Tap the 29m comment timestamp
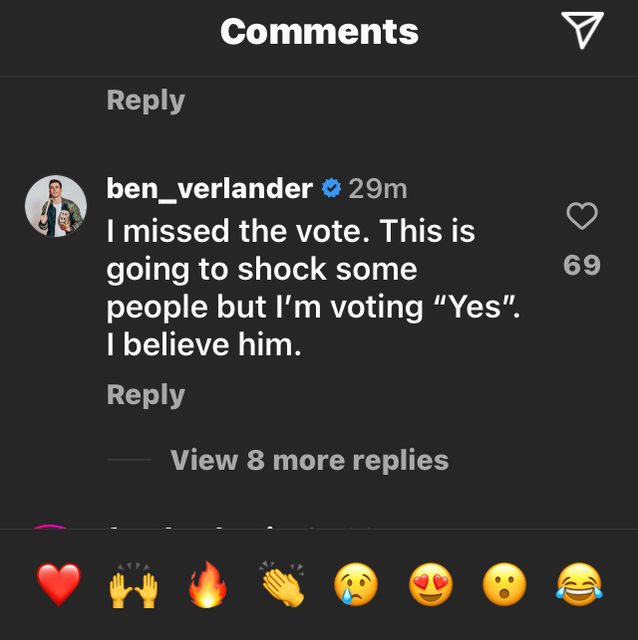Screen dimensions: 638x640 [x=378, y=188]
